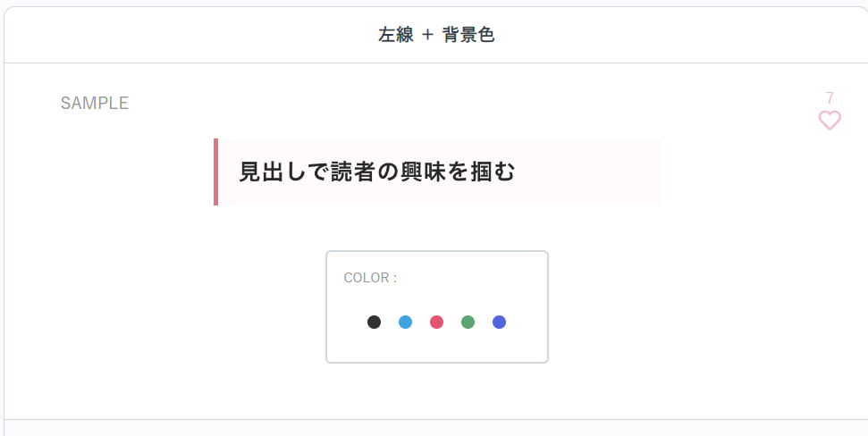
Task: Click the SAMPLE label text
Action: point(95,104)
